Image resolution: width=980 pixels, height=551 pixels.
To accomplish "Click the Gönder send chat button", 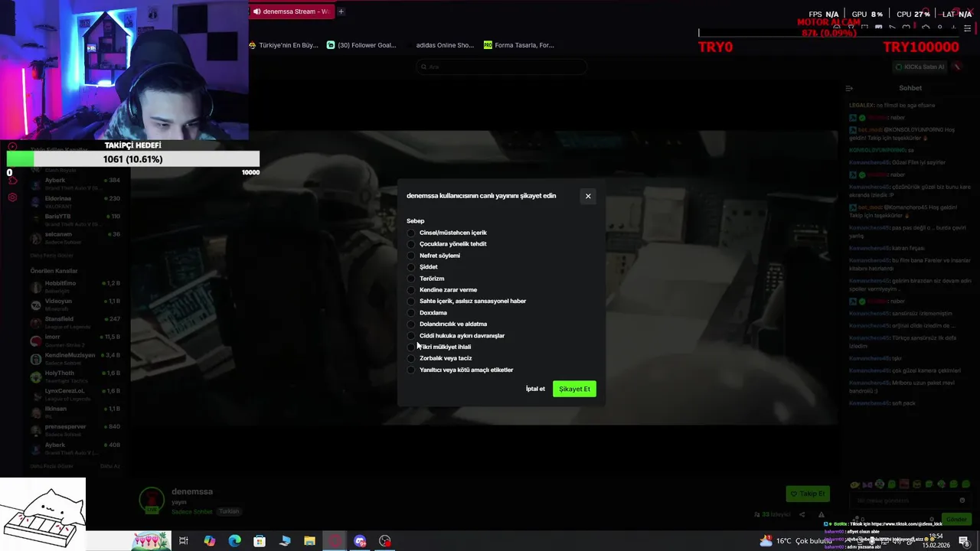I will (x=955, y=519).
